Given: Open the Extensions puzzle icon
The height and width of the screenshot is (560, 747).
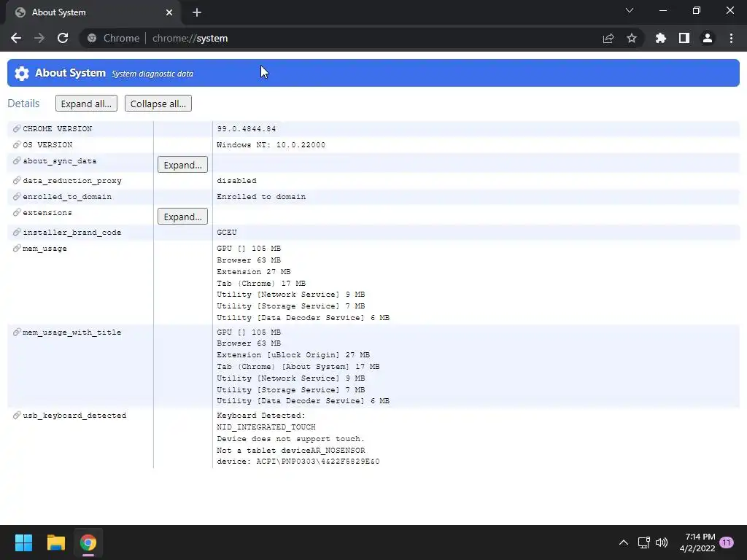Looking at the screenshot, I should click(660, 38).
